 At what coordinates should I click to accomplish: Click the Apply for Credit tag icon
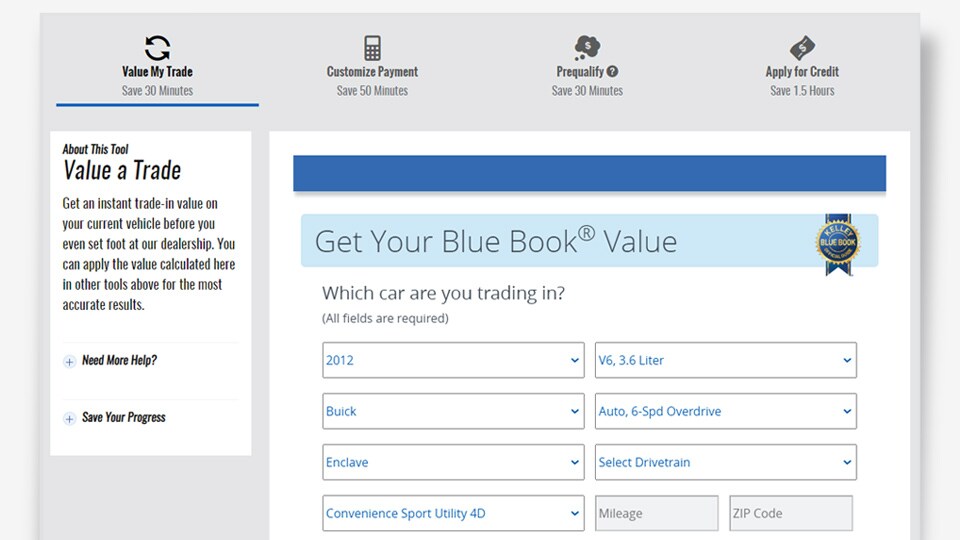pyautogui.click(x=802, y=48)
